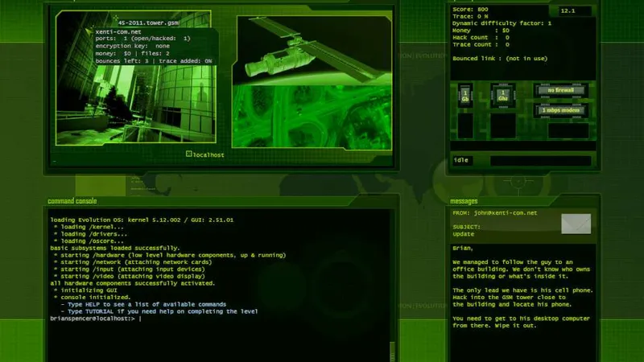Viewport: 644px width, 362px height.
Task: Click the no firewall hardware slot
Action: [560, 90]
